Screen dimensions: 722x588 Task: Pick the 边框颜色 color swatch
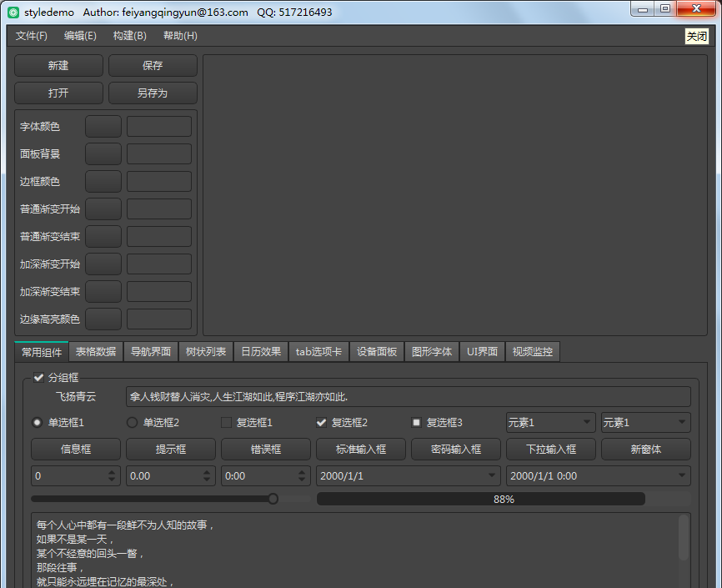tap(103, 182)
